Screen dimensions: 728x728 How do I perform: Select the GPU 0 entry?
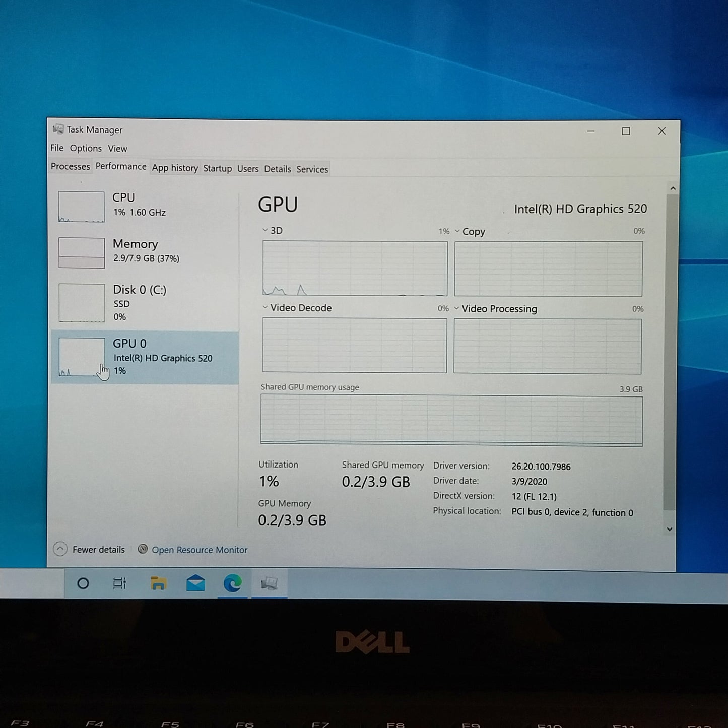pyautogui.click(x=145, y=357)
